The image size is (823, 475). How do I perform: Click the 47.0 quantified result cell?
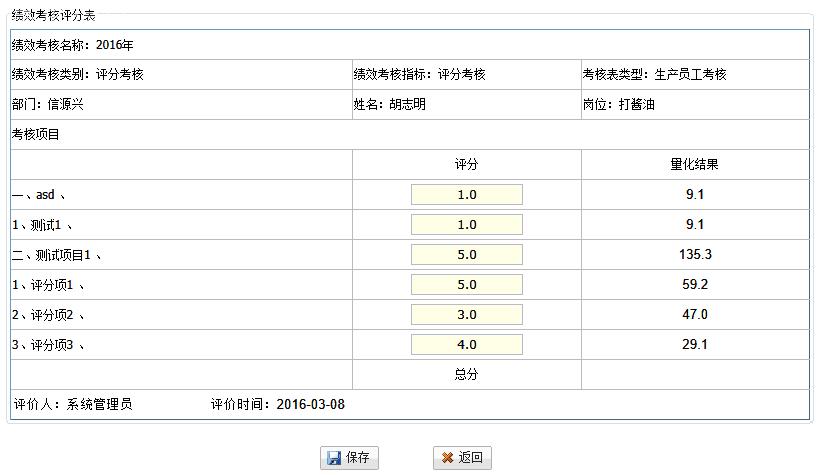tap(694, 315)
